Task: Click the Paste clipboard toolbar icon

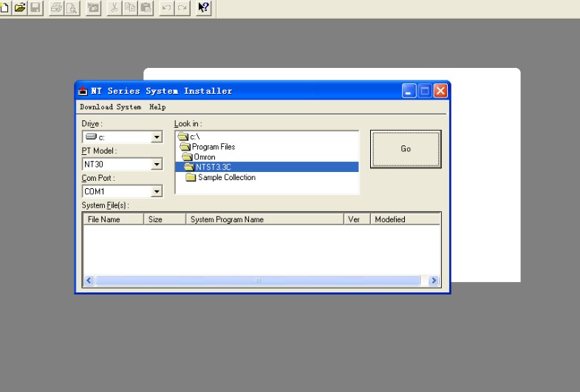Action: tap(146, 8)
